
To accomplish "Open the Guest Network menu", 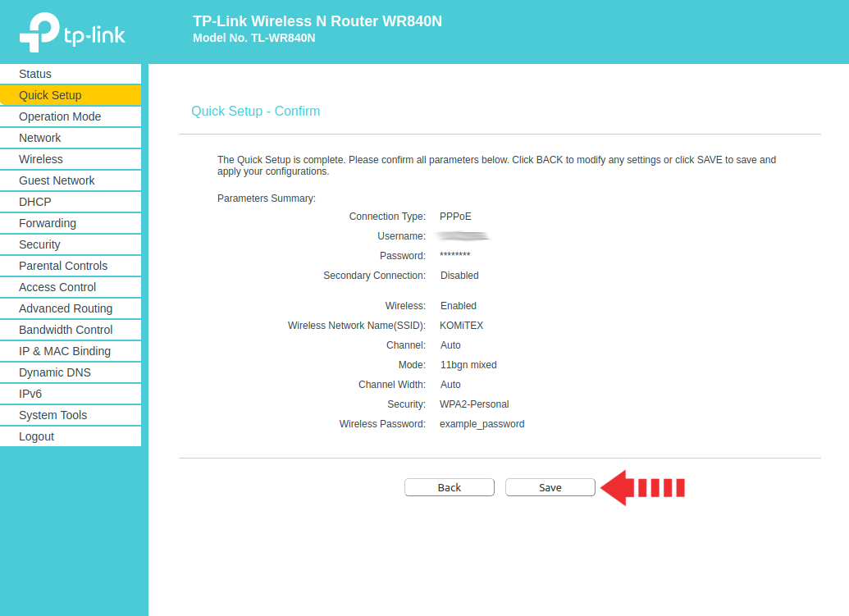I will pos(71,180).
